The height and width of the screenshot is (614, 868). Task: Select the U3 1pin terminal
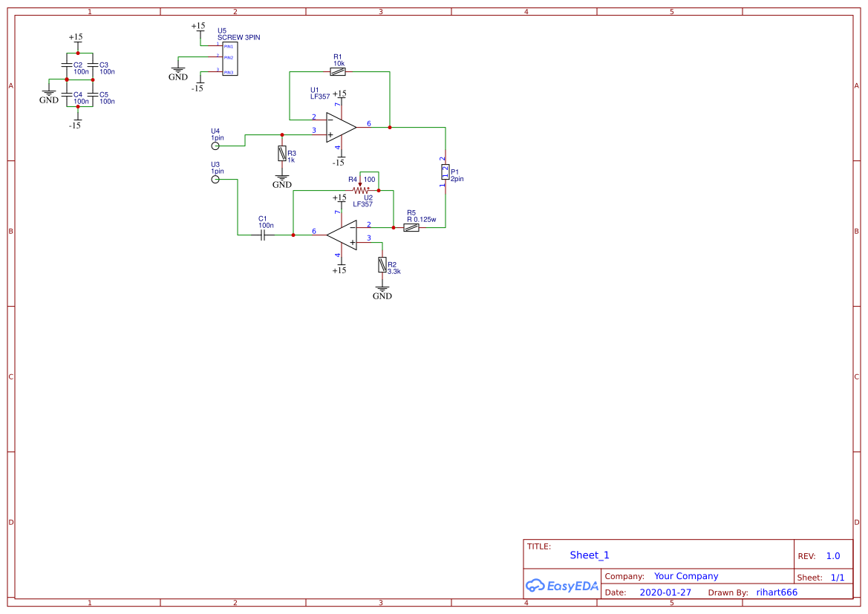(216, 177)
